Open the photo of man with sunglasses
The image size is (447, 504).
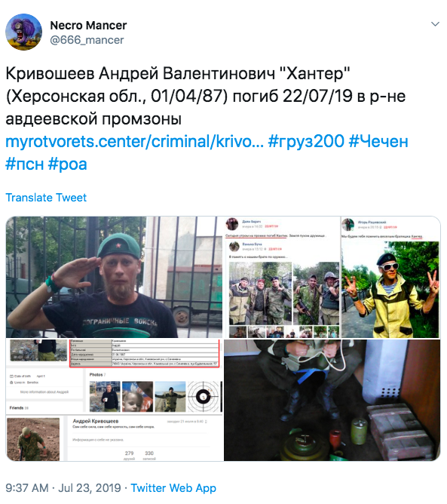point(390,289)
